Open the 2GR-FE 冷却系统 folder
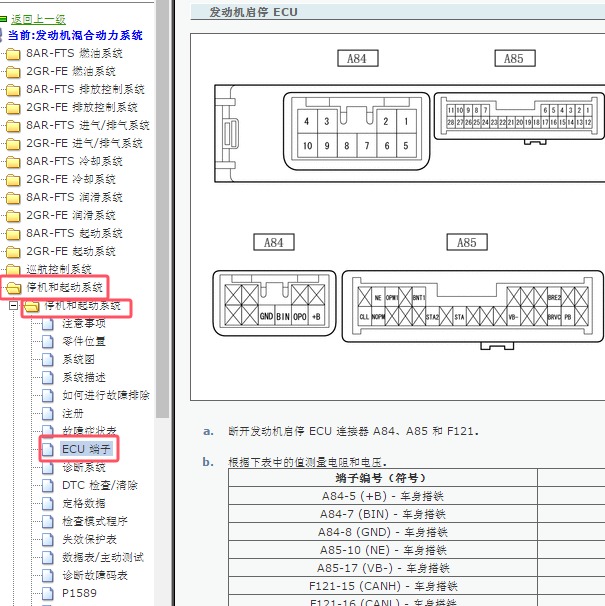Viewport: 605px width, 606px height. 71,179
